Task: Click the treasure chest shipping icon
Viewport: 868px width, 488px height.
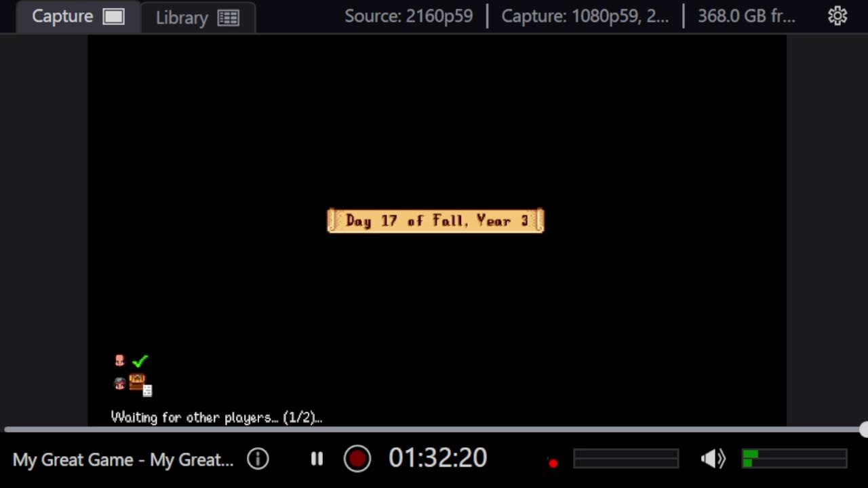Action: pyautogui.click(x=137, y=382)
